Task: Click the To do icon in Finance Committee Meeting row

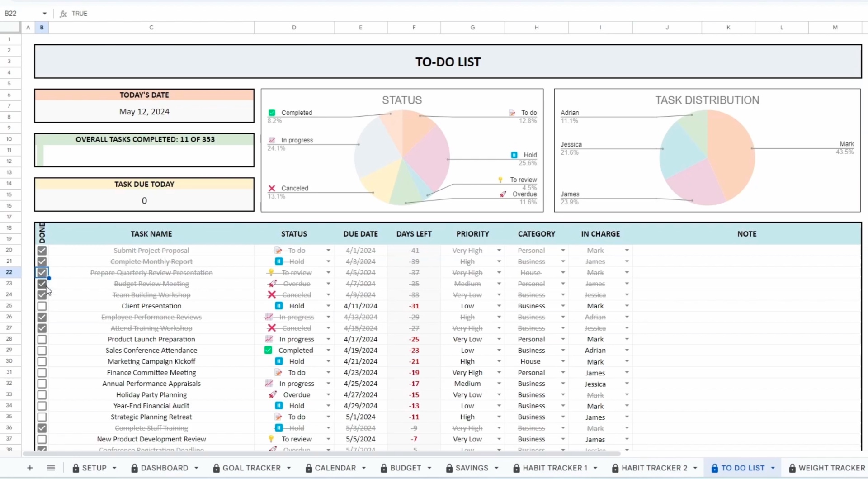Action: coord(278,372)
